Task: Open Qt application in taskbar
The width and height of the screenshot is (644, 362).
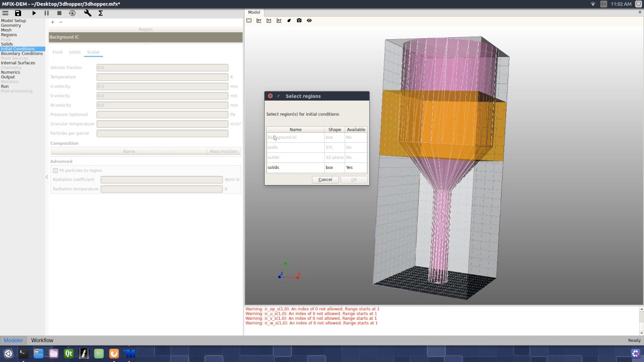Action: (68, 353)
